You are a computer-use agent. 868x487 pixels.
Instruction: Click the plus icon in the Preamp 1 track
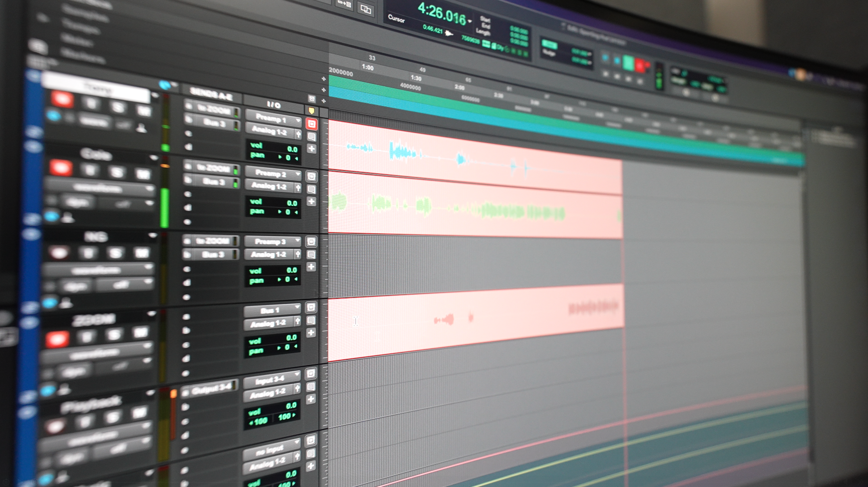coord(312,149)
